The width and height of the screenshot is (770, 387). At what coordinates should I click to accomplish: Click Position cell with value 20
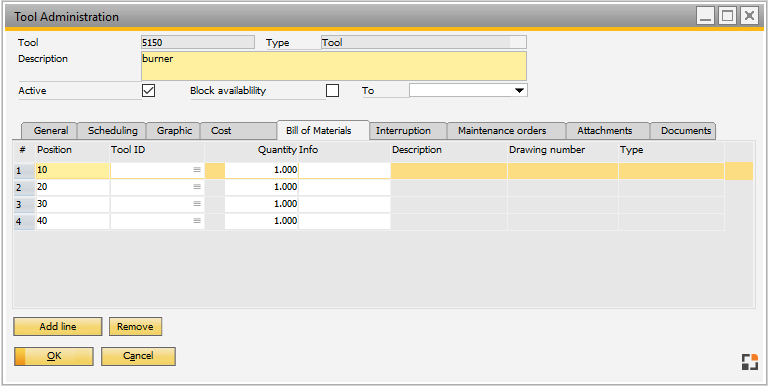click(73, 187)
